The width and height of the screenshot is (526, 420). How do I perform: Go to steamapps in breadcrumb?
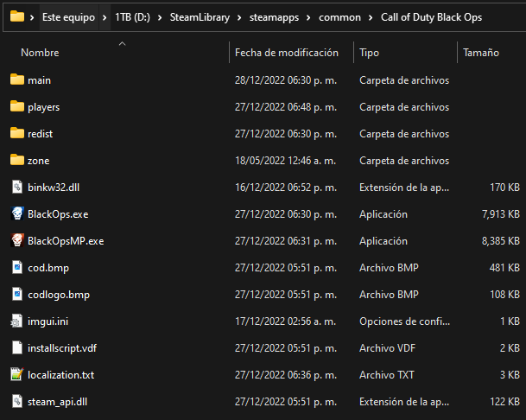[x=274, y=17]
